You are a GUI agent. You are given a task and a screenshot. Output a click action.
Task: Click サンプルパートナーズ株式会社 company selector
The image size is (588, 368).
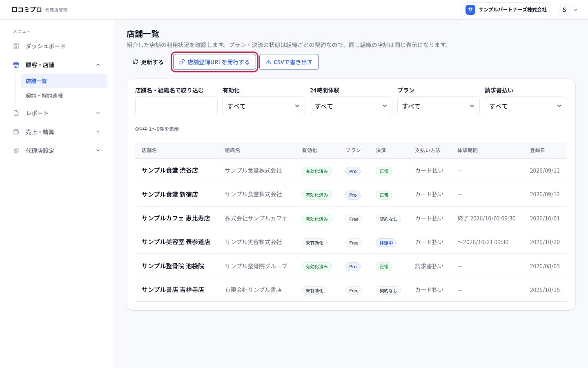506,10
